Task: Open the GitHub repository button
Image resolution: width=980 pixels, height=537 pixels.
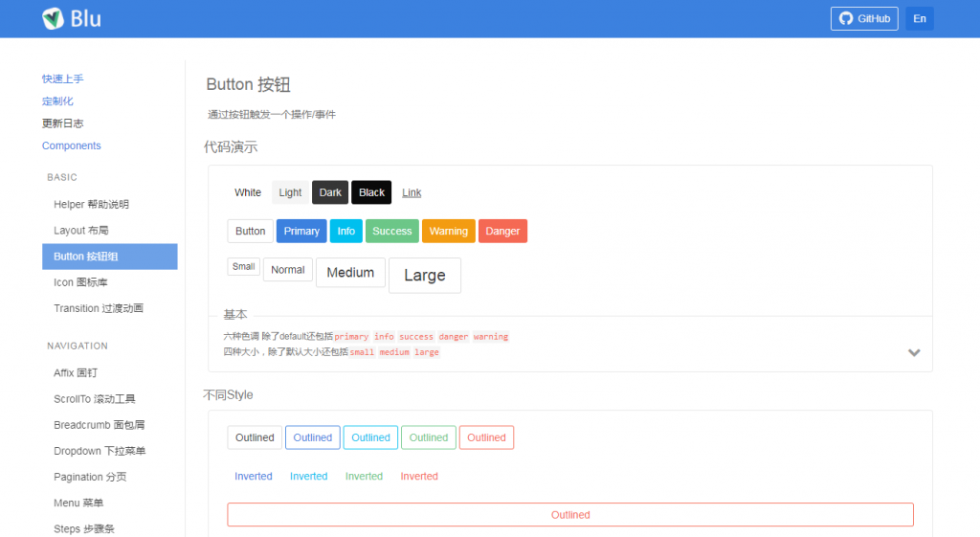Action: click(x=863, y=19)
